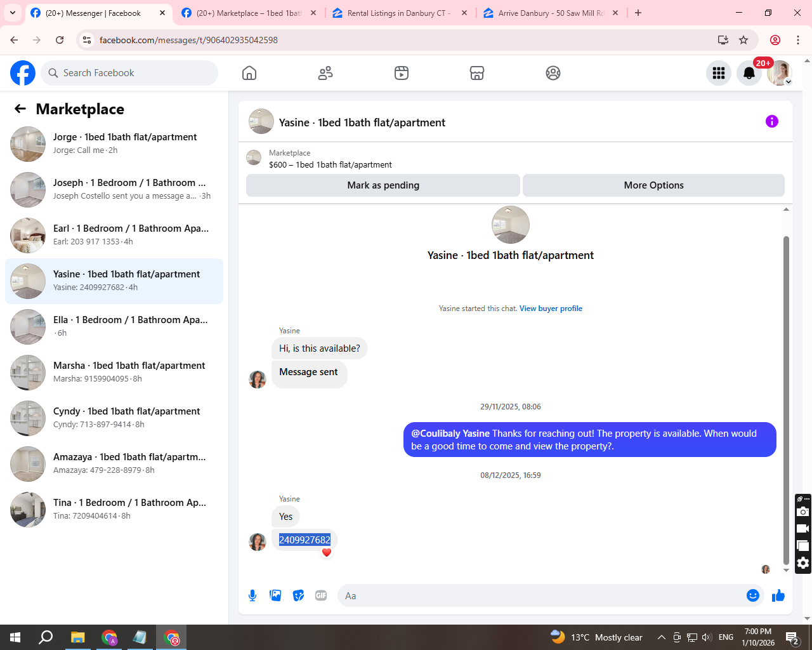Open the Chrome three-dot menu
Screen dimensions: 812x650
pos(798,40)
